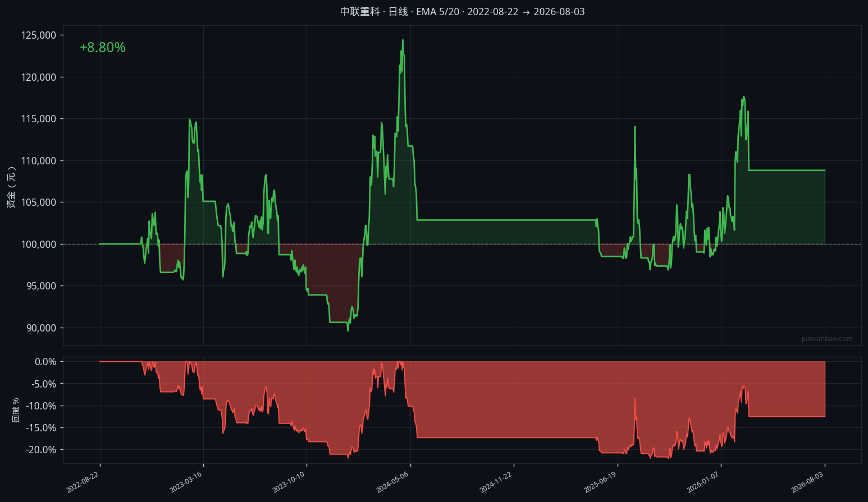This screenshot has width=868, height=502.
Task: Select the -20.0% drawdown tick label
Action: (x=41, y=450)
